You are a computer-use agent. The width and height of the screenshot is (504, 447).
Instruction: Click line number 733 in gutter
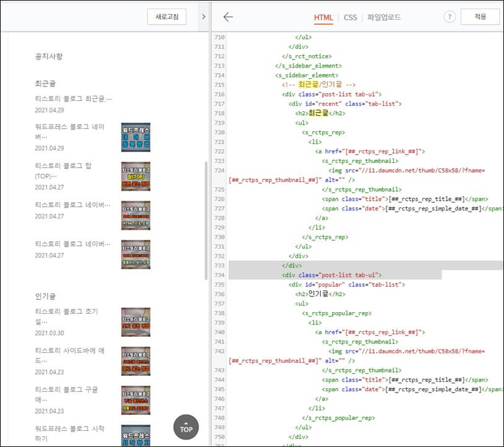(220, 266)
